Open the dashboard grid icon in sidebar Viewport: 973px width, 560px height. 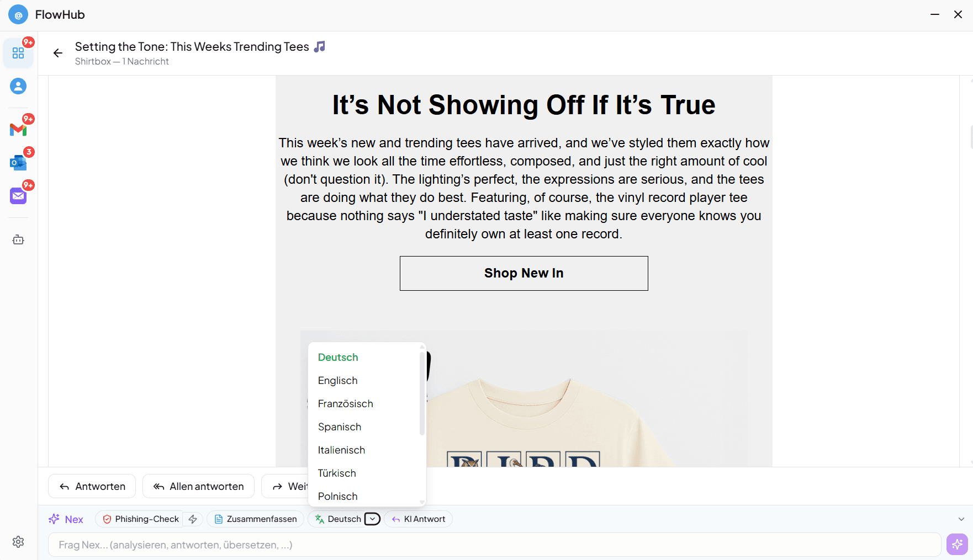[x=18, y=53]
